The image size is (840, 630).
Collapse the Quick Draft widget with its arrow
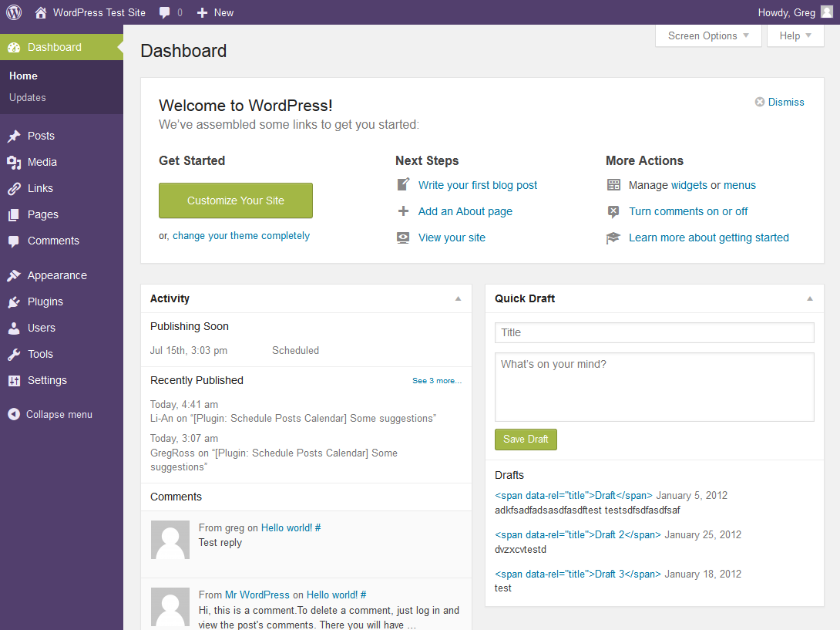pos(810,298)
